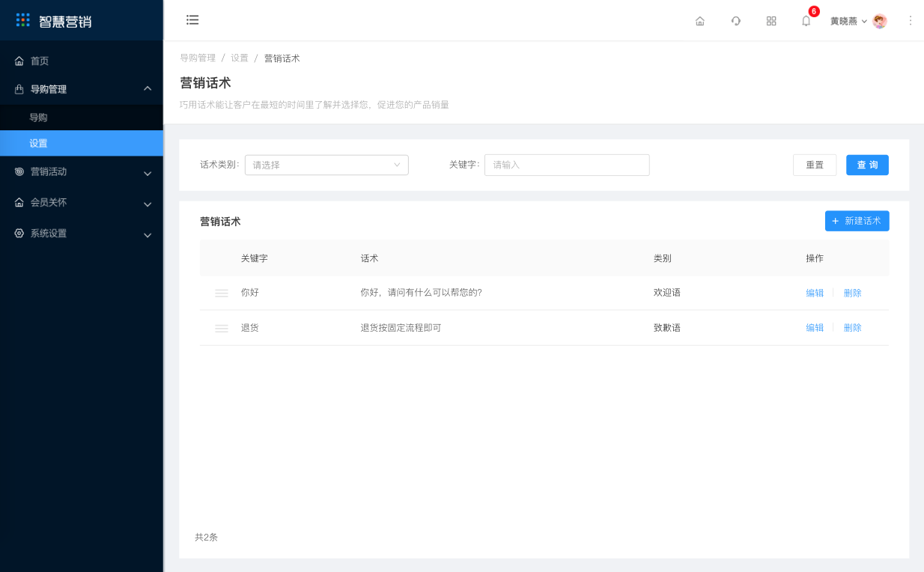This screenshot has height=572, width=924.
Task: Click the 导购管理 bag icon in sidebar
Action: coord(19,89)
